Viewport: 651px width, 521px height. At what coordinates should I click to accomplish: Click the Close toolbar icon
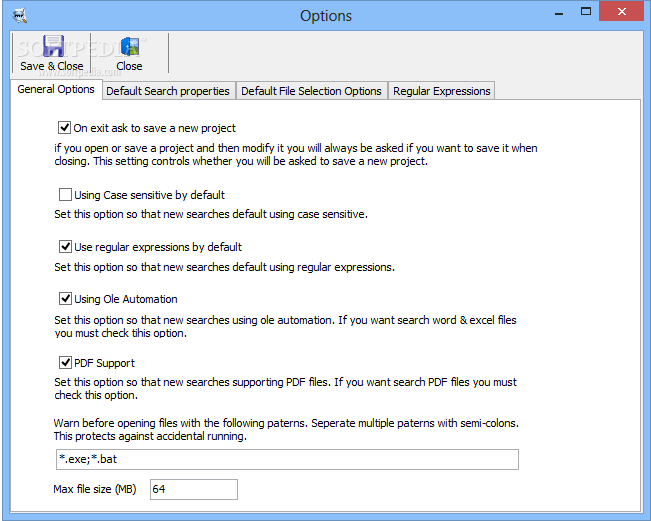130,46
